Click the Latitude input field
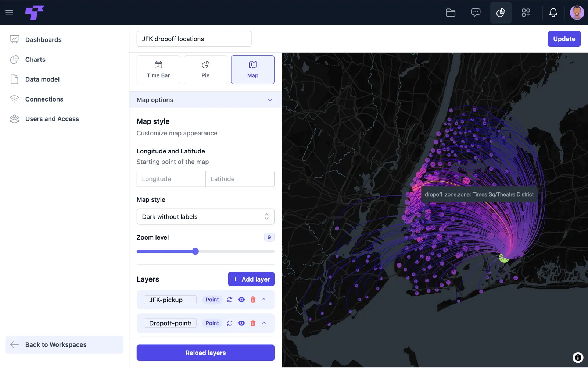 coord(240,179)
